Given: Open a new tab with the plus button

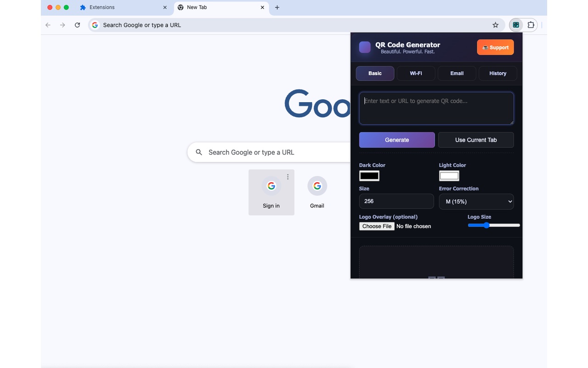Looking at the screenshot, I should pyautogui.click(x=277, y=7).
